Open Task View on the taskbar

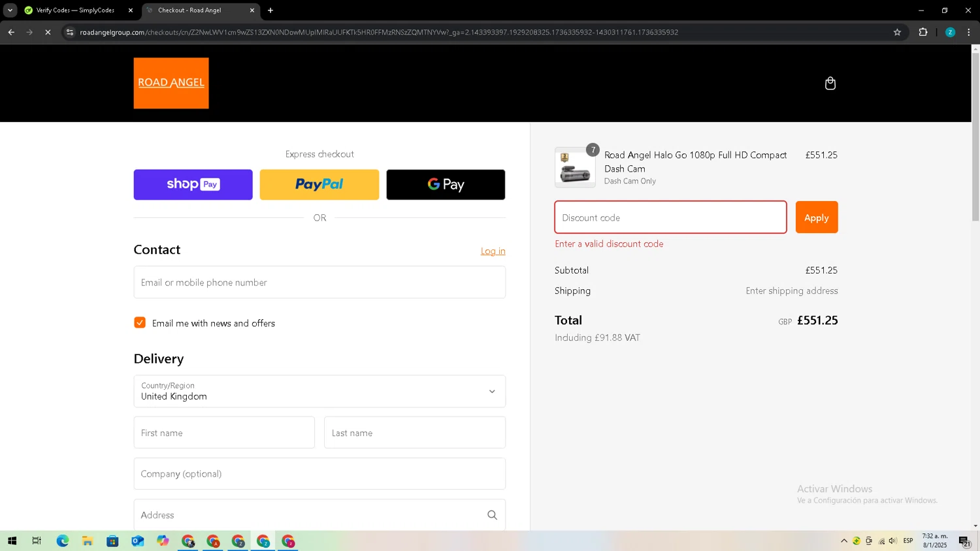pyautogui.click(x=37, y=541)
